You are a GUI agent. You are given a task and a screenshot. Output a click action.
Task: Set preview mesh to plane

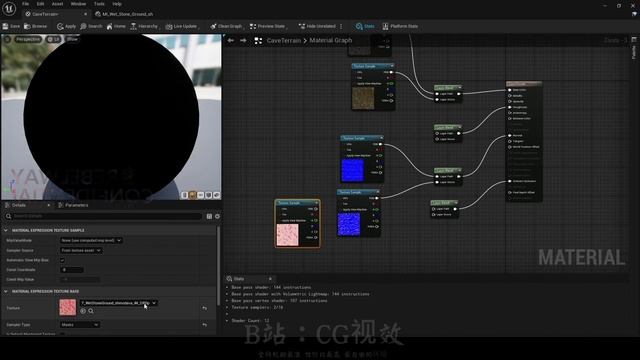[x=200, y=195]
